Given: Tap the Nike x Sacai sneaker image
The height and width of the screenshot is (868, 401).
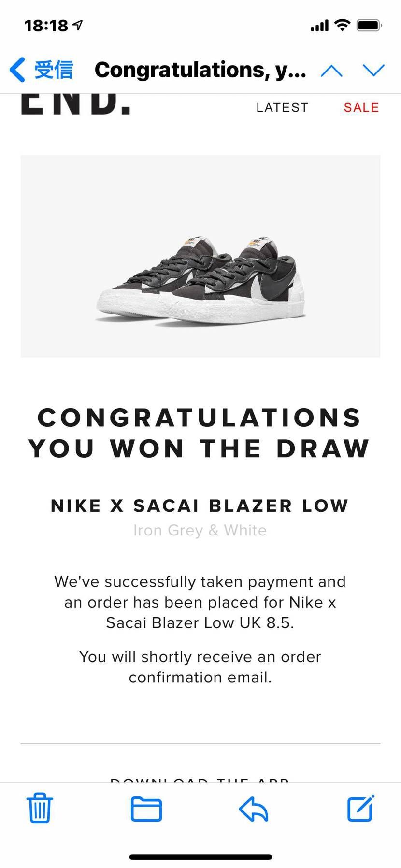Looking at the screenshot, I should point(200,279).
